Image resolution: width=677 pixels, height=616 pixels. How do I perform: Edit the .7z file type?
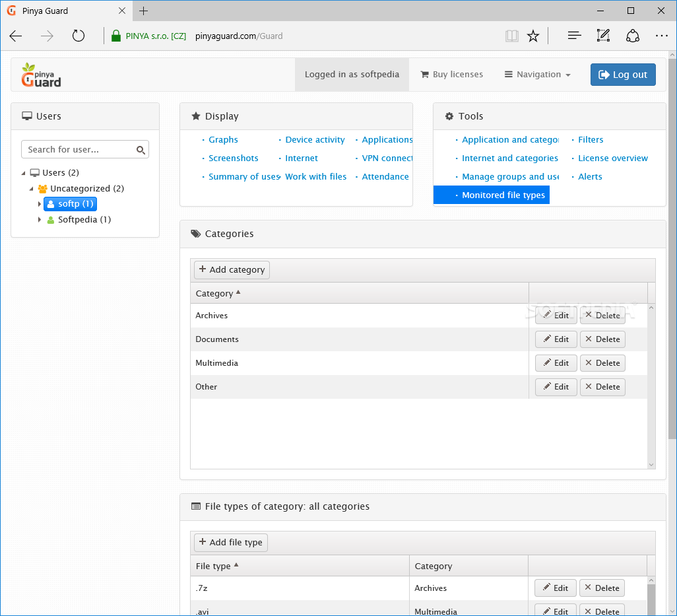(x=555, y=588)
